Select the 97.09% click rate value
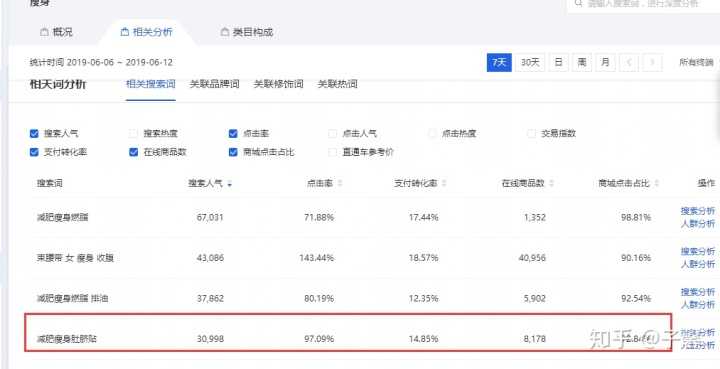The height and width of the screenshot is (369, 720). pyautogui.click(x=319, y=340)
